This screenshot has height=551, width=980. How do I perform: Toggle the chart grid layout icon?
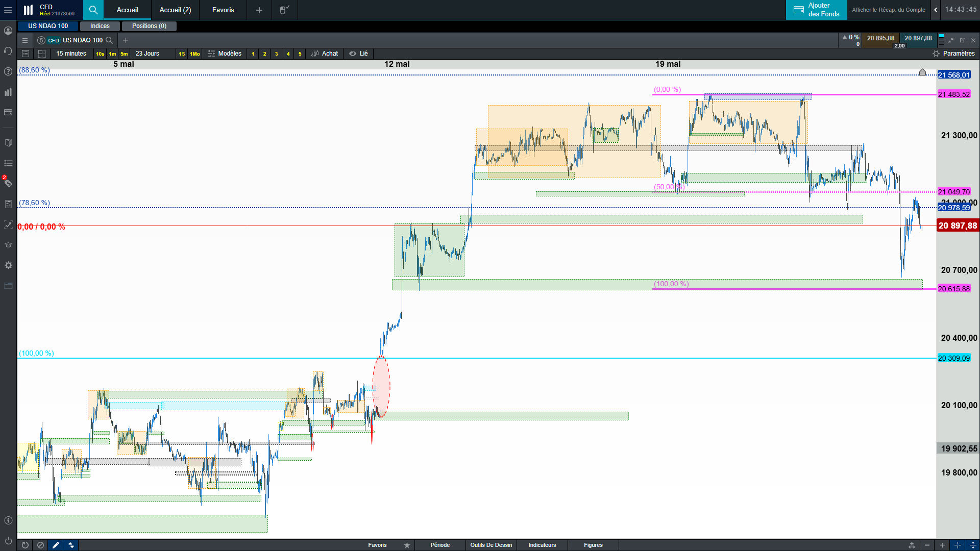click(42, 54)
